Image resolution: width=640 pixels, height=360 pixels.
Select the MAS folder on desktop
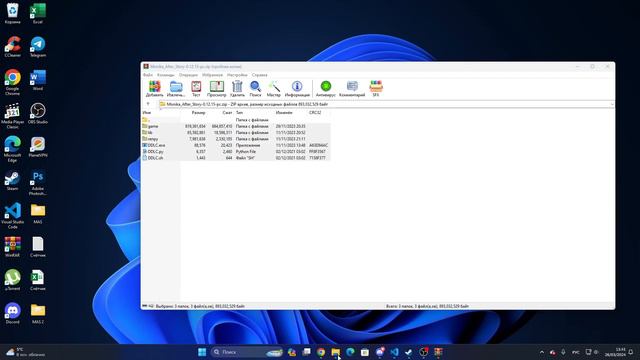coord(38,214)
